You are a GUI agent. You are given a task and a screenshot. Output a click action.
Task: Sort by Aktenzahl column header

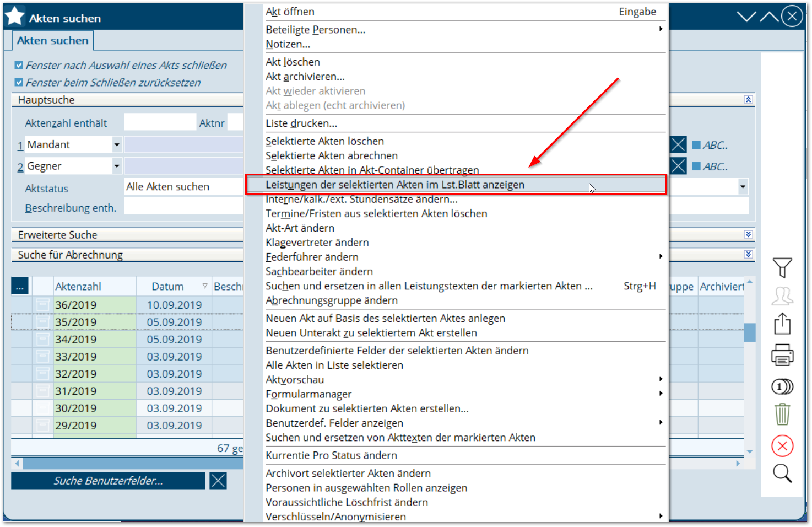click(95, 286)
